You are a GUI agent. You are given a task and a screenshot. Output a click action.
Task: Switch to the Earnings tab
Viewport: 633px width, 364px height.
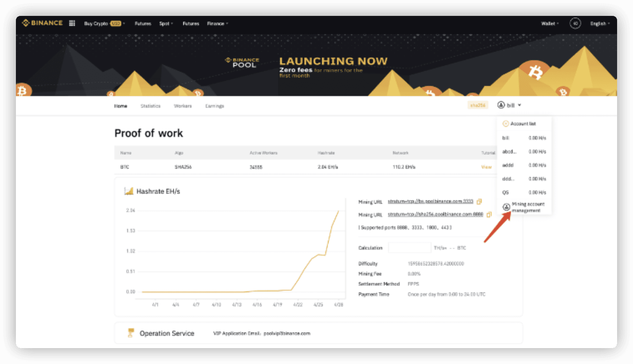[214, 106]
